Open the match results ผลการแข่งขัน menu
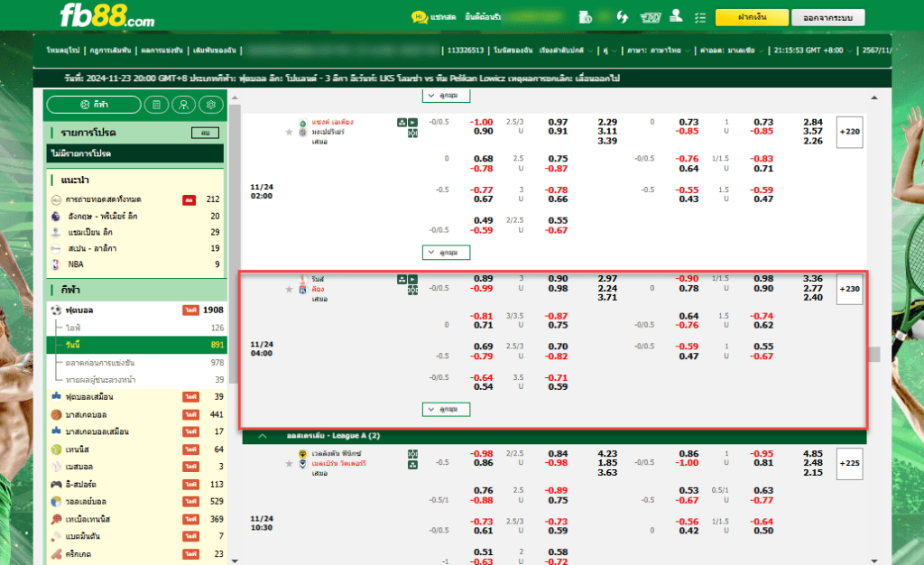The width and height of the screenshot is (924, 565). tap(162, 51)
